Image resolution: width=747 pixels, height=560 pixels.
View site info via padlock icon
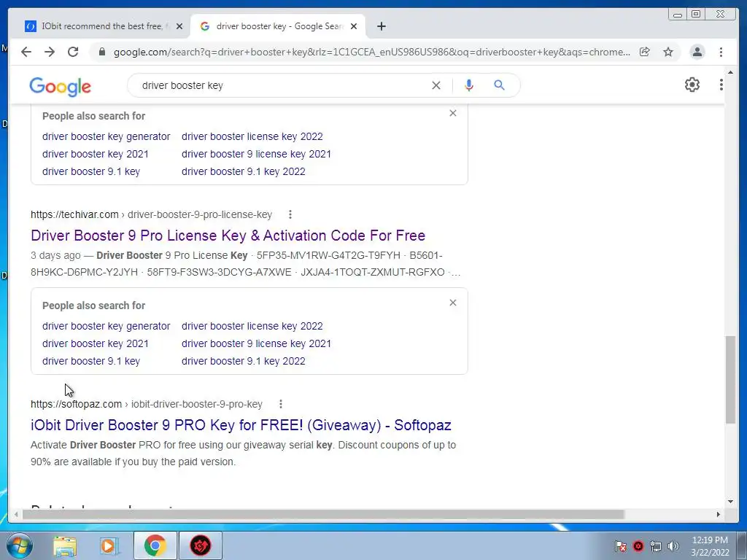click(x=101, y=52)
